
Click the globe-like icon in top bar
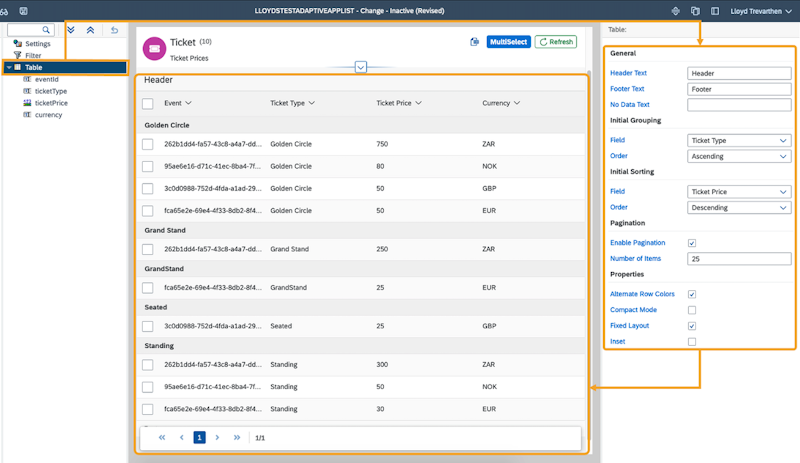(676, 11)
